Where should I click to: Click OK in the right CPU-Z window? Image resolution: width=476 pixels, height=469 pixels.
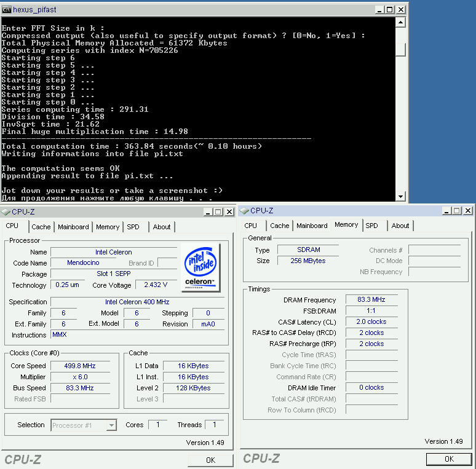pyautogui.click(x=449, y=459)
